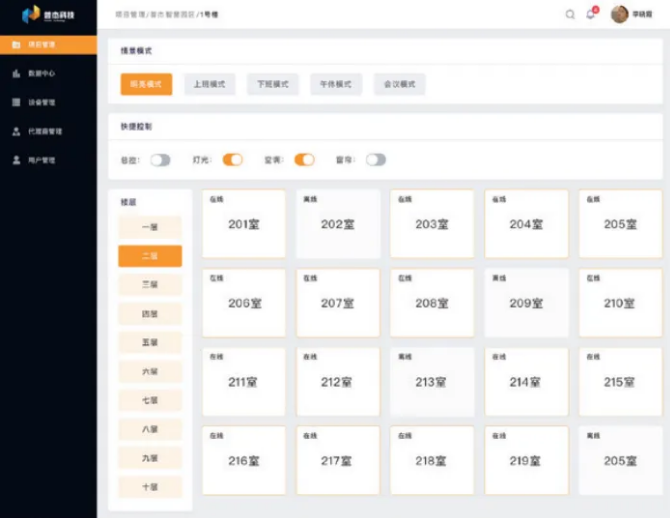Turn off the 灯光 lighting switch

(232, 160)
